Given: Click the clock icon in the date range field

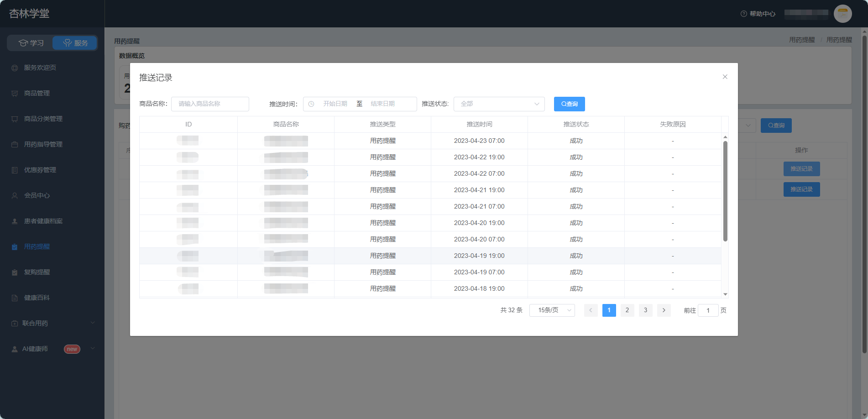Looking at the screenshot, I should (311, 104).
